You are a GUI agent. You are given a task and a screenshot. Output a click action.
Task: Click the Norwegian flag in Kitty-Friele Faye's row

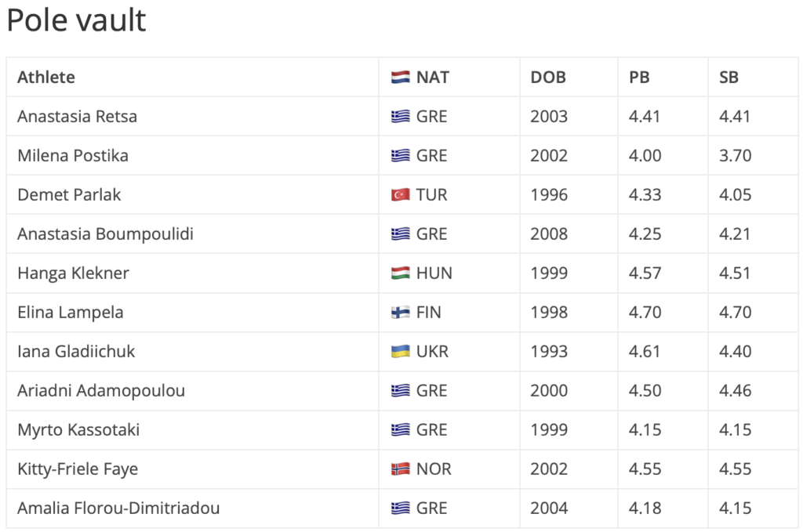[x=400, y=469]
